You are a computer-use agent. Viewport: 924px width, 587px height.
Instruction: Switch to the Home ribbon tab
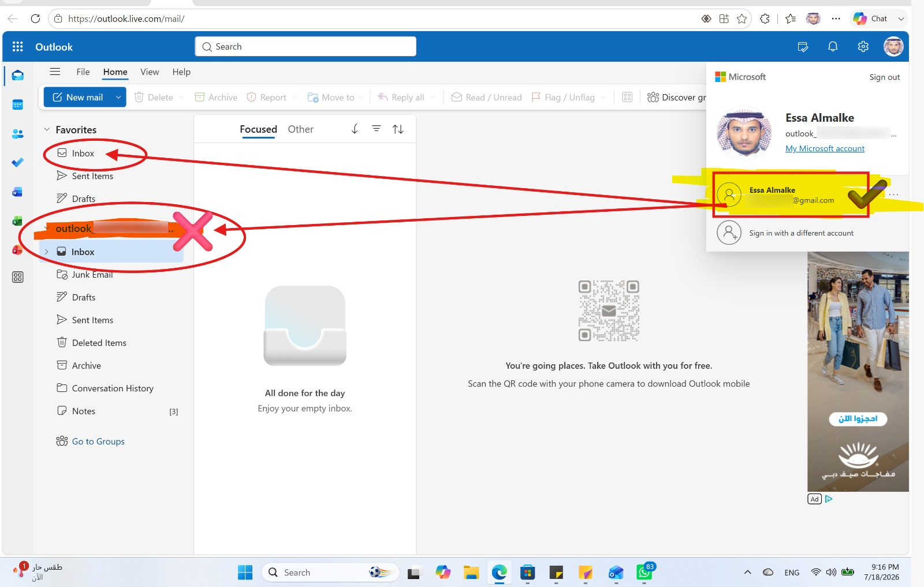click(x=115, y=72)
